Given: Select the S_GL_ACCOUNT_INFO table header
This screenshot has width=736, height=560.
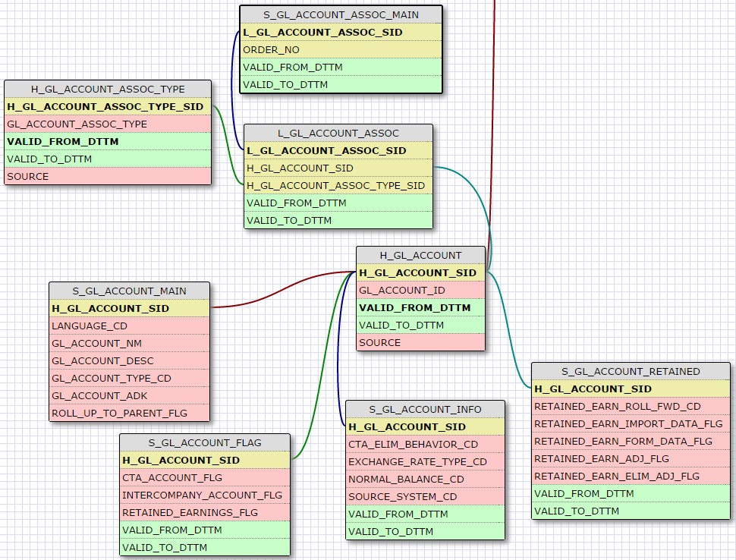Looking at the screenshot, I should point(425,409).
